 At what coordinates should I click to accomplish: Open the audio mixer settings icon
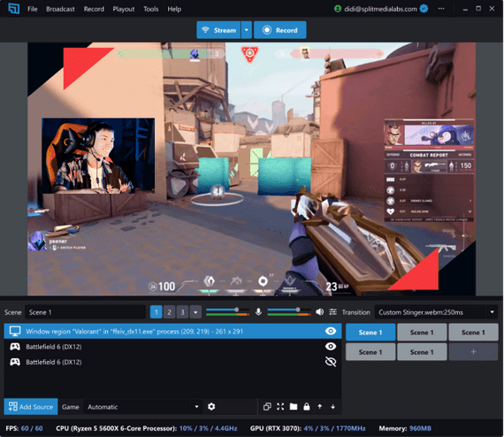pos(333,312)
